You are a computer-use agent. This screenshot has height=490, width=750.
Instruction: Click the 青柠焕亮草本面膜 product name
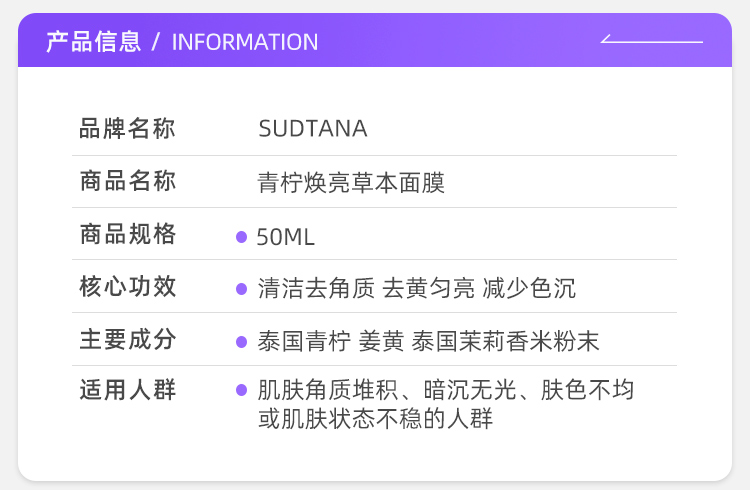(x=351, y=183)
